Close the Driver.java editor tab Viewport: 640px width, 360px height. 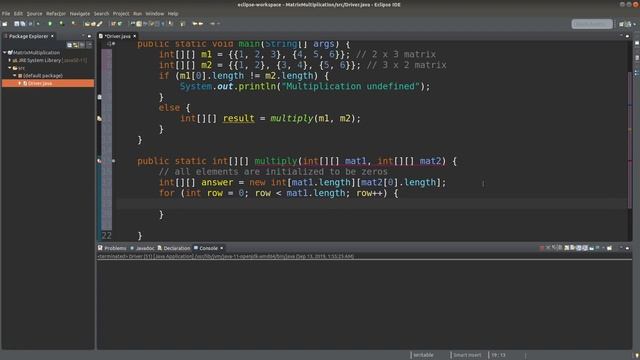135,36
